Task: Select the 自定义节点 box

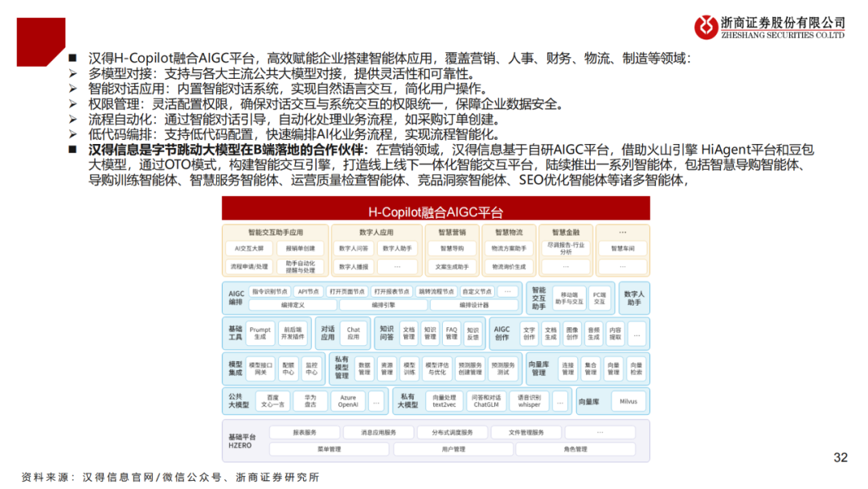Action: point(477,291)
